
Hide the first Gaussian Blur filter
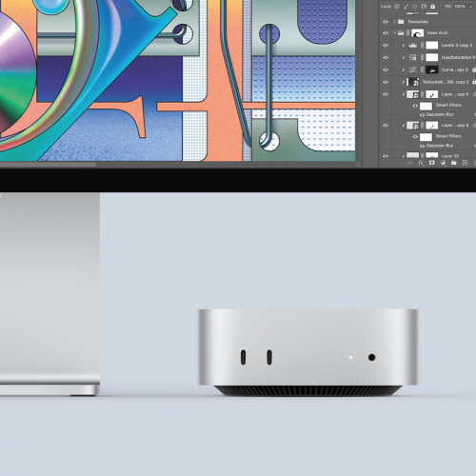point(422,115)
